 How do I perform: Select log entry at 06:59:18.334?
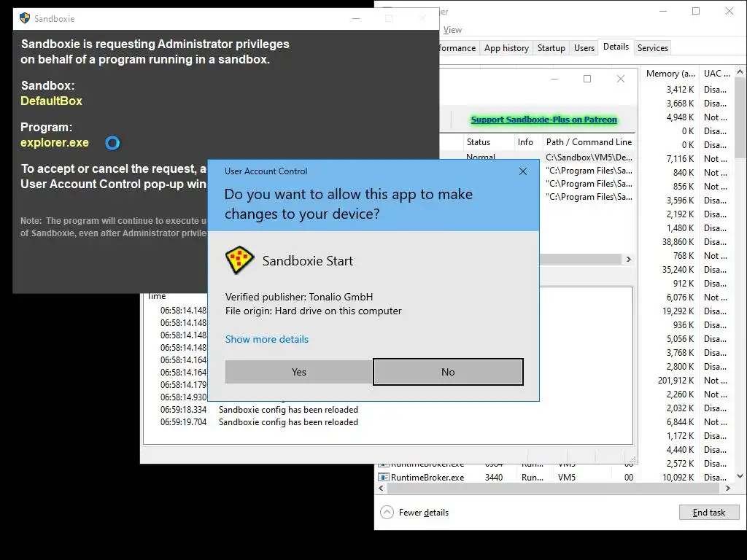pyautogui.click(x=259, y=410)
